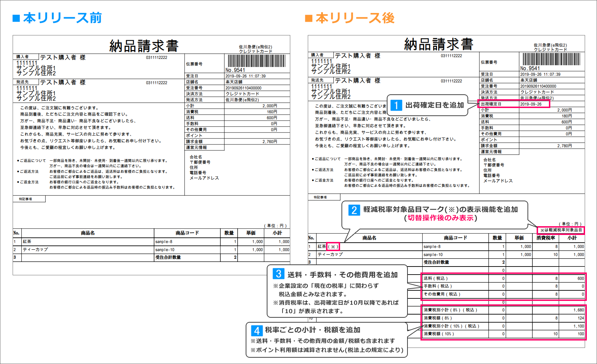Click the barcode on the after-release invoice
Screen dimensions: 597x364
click(x=551, y=59)
